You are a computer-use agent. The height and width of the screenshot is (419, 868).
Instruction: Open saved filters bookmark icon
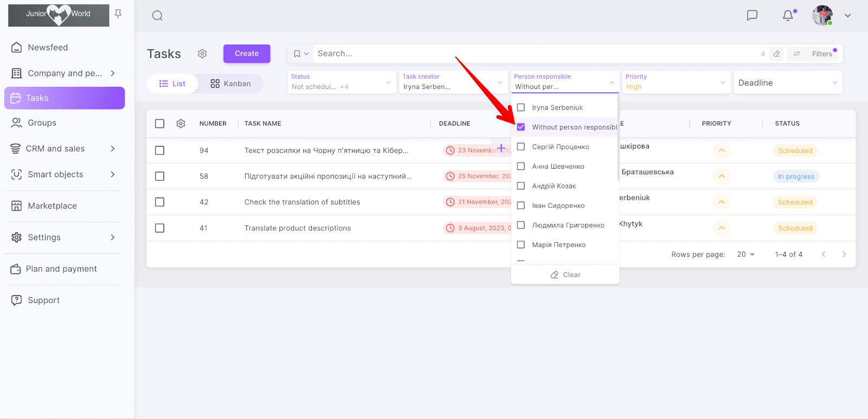(x=297, y=54)
